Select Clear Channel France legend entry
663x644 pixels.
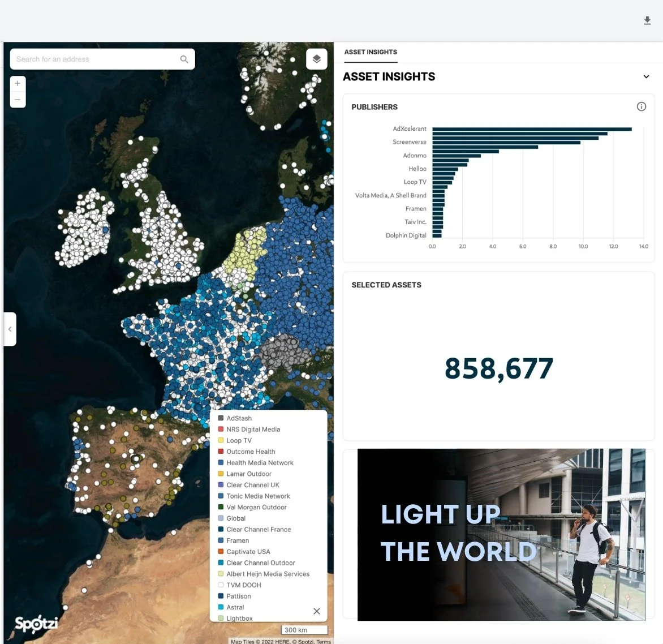(x=254, y=530)
